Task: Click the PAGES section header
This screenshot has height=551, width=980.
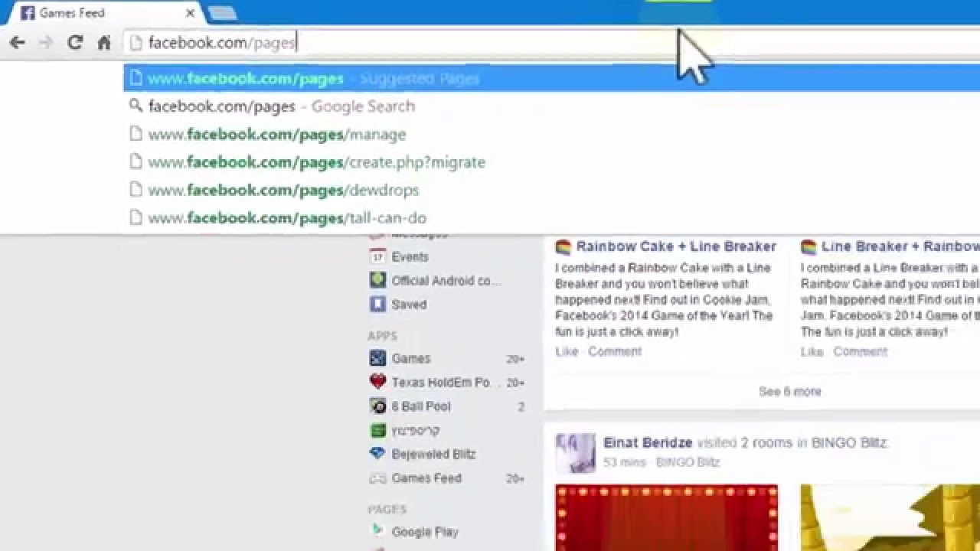Action: [387, 509]
